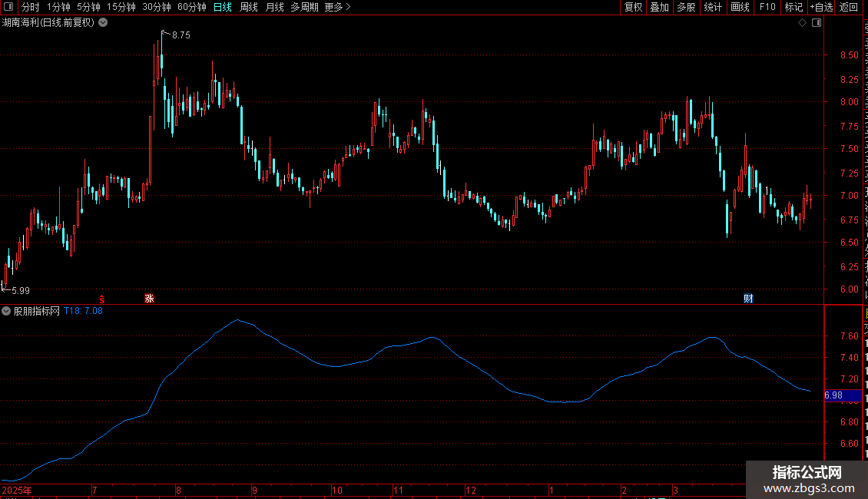Viewport: 868px width, 499px height.
Task: Select the 5分钟 period
Action: coord(88,7)
